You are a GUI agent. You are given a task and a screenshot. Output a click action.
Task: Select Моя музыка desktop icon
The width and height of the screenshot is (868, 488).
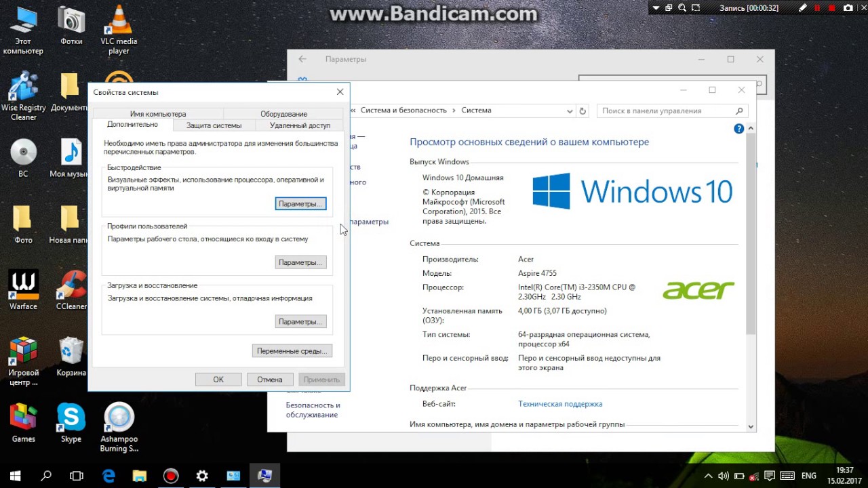tap(70, 159)
